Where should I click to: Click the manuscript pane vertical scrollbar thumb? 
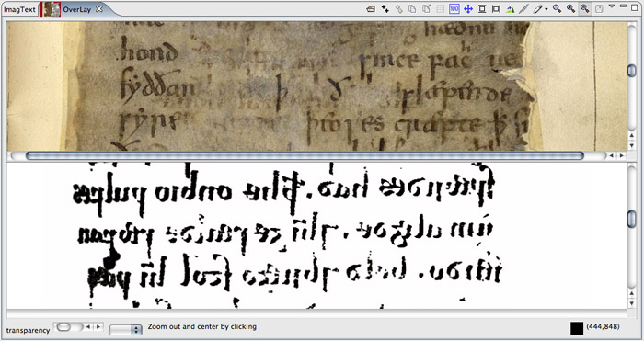pyautogui.click(x=632, y=71)
